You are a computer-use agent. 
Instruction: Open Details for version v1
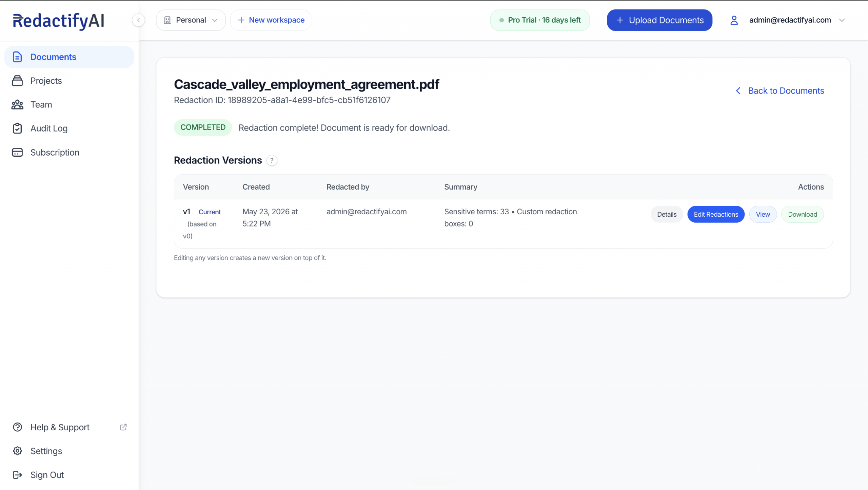(667, 214)
